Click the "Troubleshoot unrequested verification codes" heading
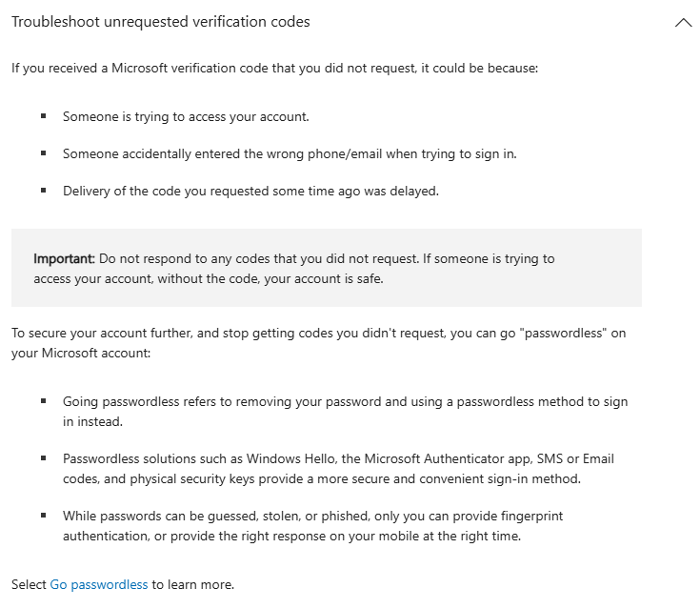Screen dimensions: 700x609 point(161,22)
